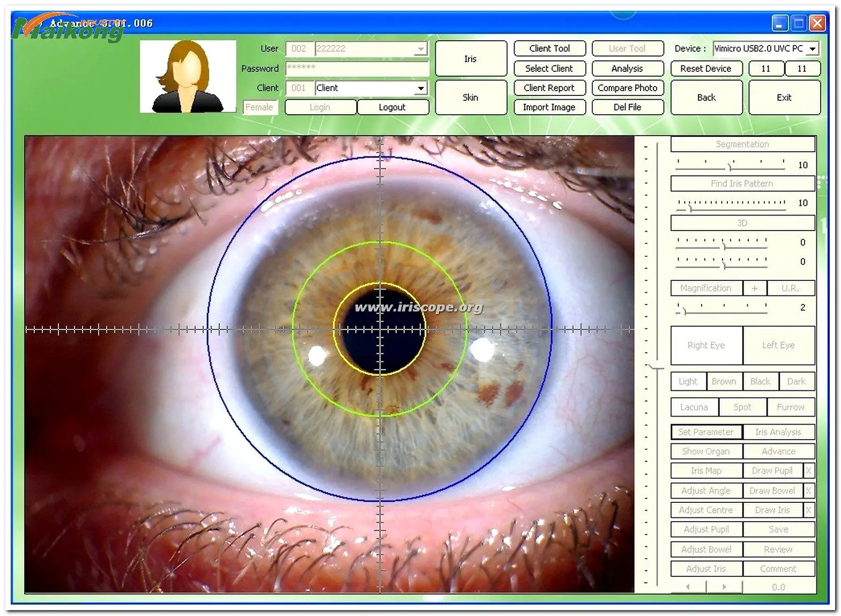Open the Device selection dropdown
The image size is (841, 616).
pyautogui.click(x=813, y=49)
